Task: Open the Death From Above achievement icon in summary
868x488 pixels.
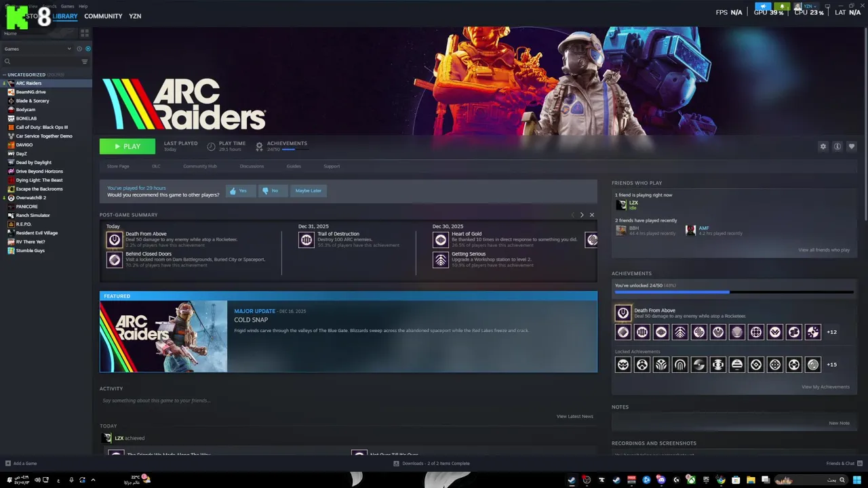Action: (115, 240)
